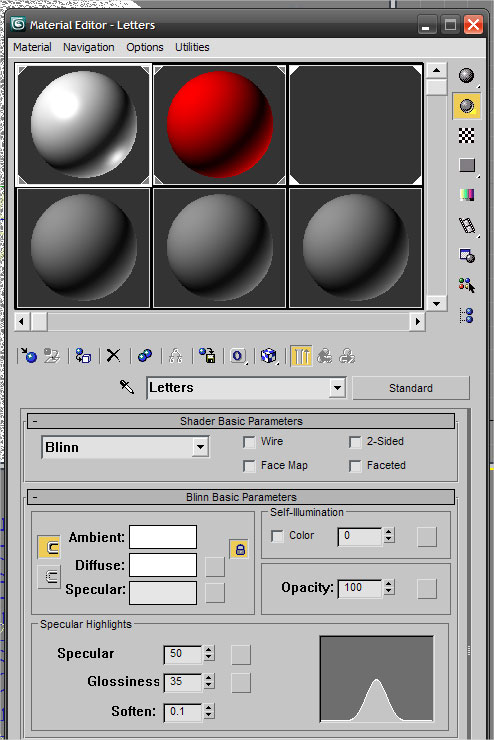This screenshot has width=494, height=740.
Task: Toggle the yellow padlock for Ambient and Diffuse maps
Action: coord(240,549)
